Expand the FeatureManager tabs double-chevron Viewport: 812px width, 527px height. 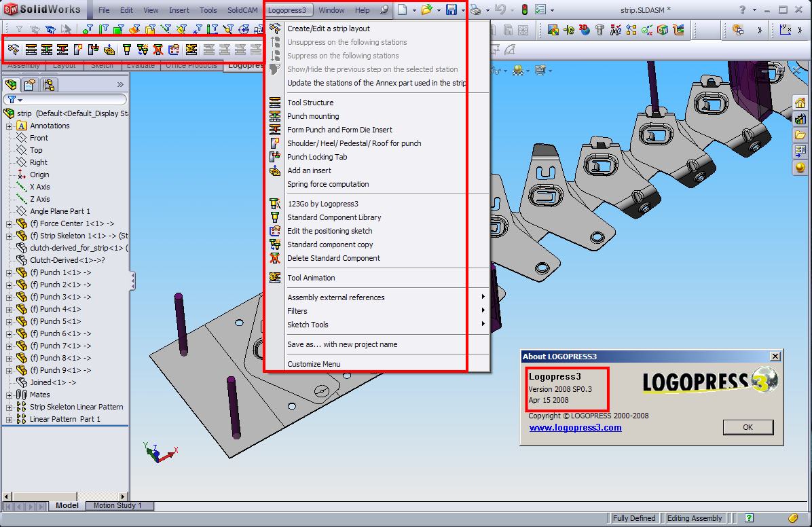click(x=120, y=84)
